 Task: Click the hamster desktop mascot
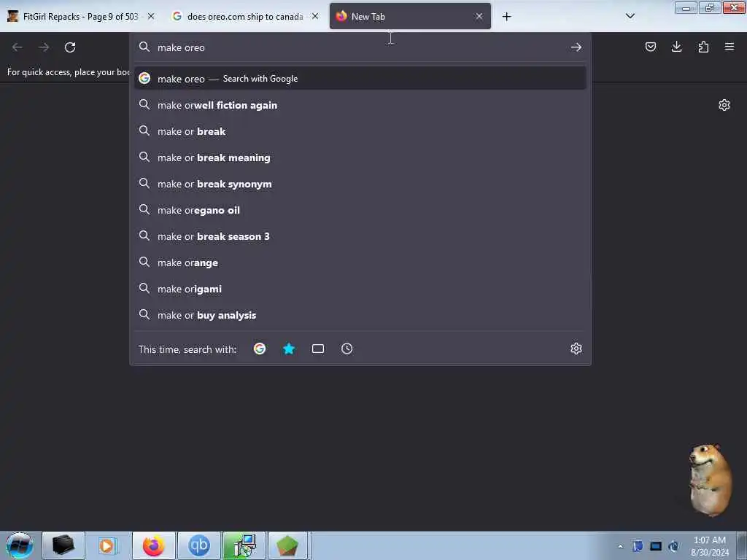pos(710,480)
